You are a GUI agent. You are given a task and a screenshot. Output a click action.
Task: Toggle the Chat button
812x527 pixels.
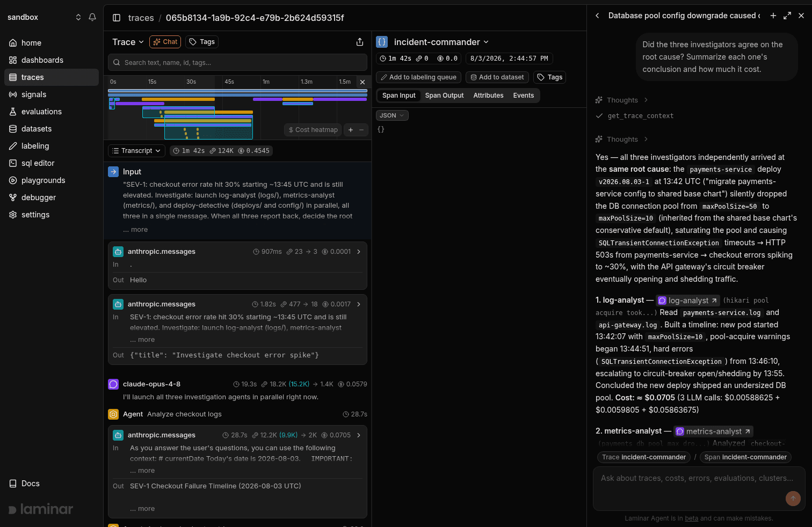pyautogui.click(x=165, y=42)
